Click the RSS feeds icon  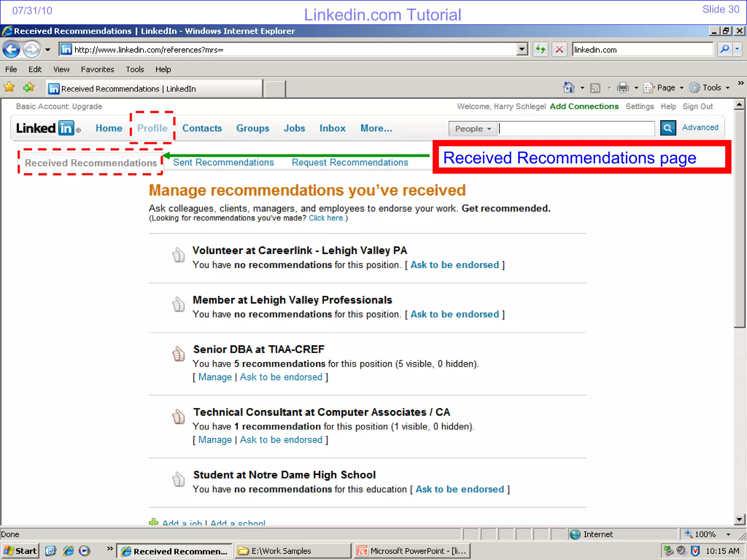[x=595, y=88]
